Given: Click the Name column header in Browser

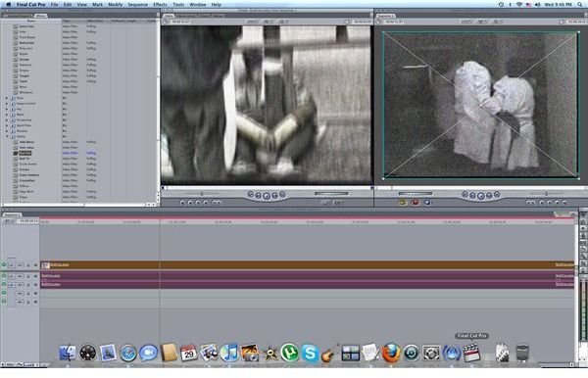Looking at the screenshot, I should (31, 21).
